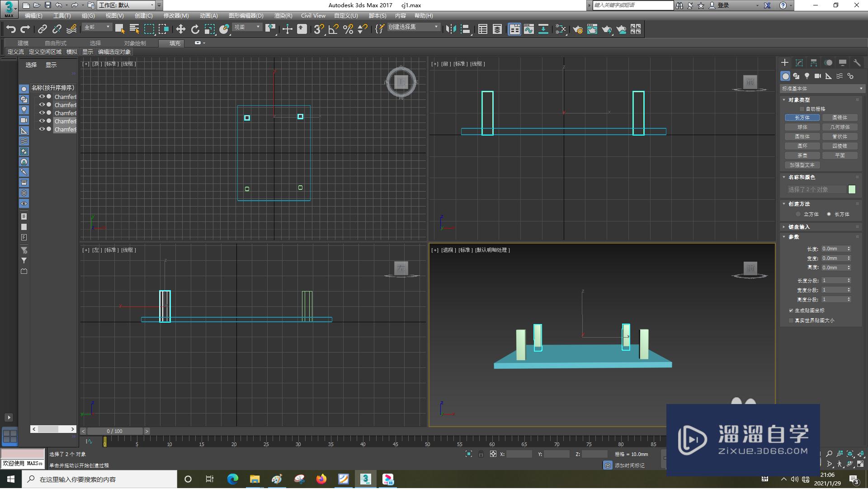The height and width of the screenshot is (489, 868).
Task: Toggle the selection lock icon in status bar
Action: [x=481, y=454]
